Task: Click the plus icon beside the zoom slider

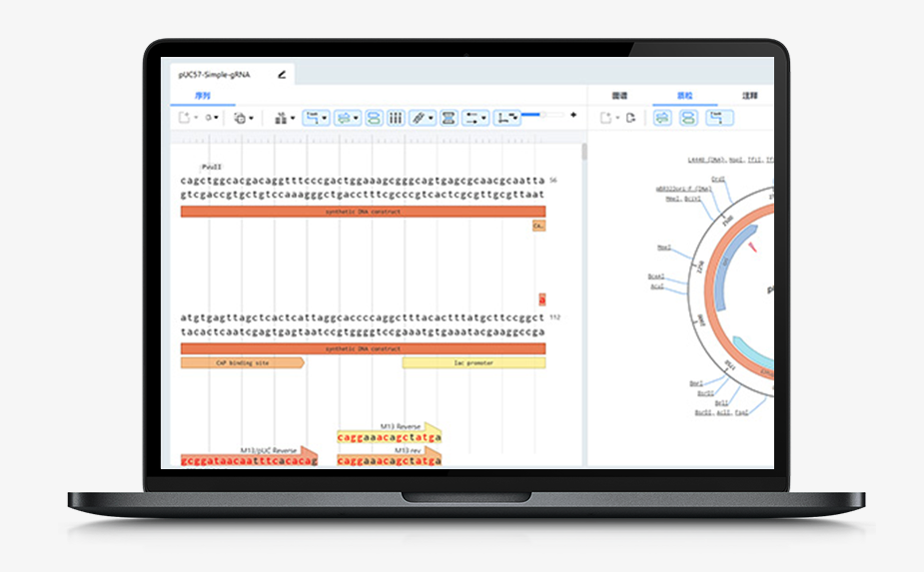Action: pos(573,115)
